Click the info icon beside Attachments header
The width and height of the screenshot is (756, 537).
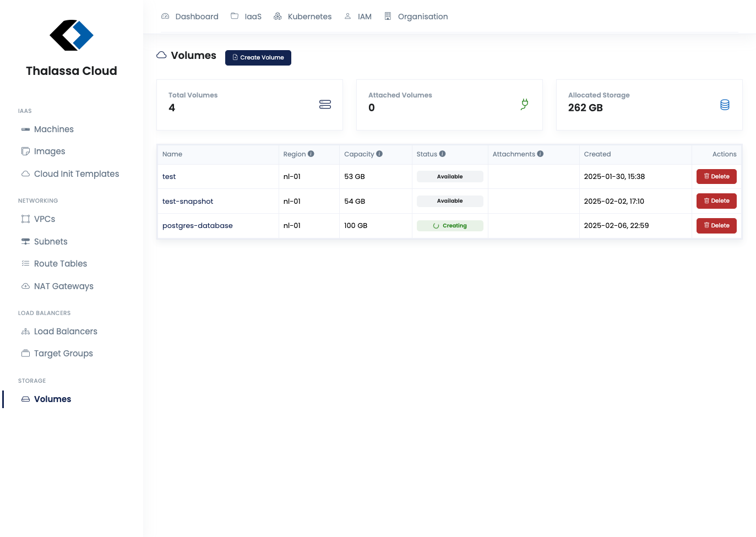click(x=540, y=154)
